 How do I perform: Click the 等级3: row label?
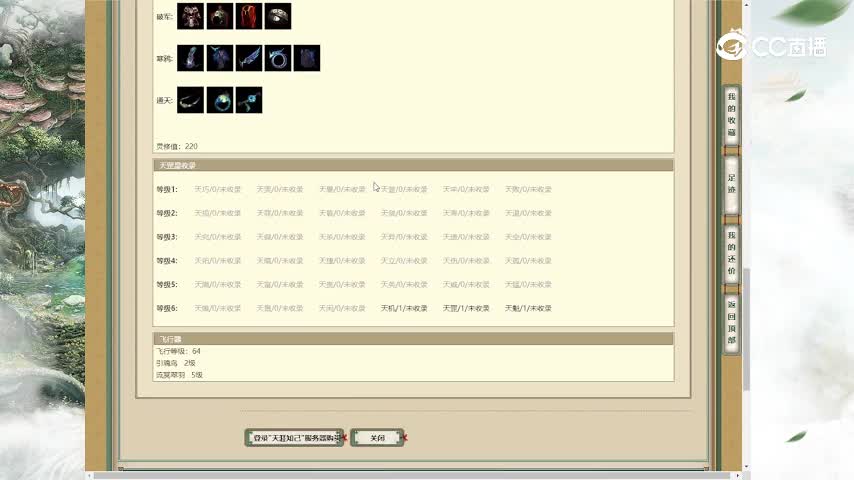pyautogui.click(x=167, y=237)
